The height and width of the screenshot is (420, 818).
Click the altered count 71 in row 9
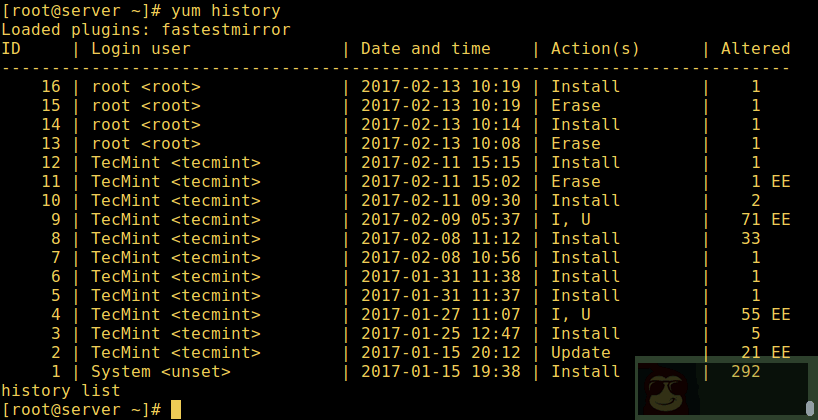(750, 220)
